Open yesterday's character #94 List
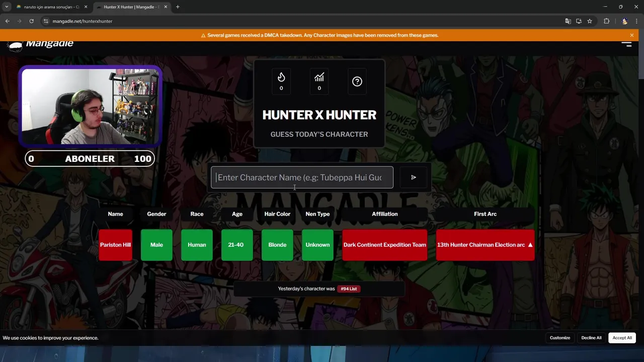Viewport: 644px width, 362px height. [x=349, y=289]
